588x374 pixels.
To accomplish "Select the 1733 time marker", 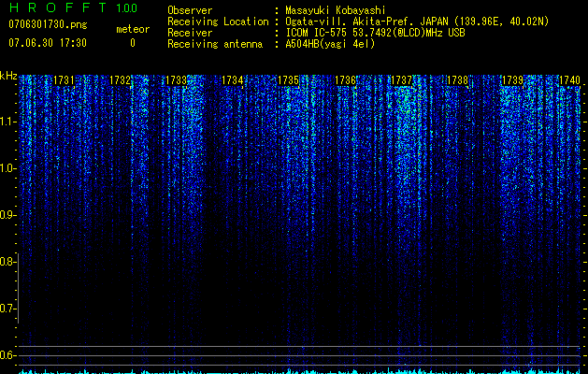I will pos(177,80).
